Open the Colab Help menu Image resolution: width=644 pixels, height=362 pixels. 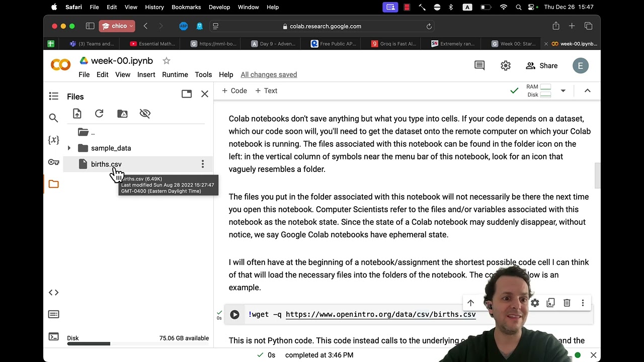(x=226, y=74)
